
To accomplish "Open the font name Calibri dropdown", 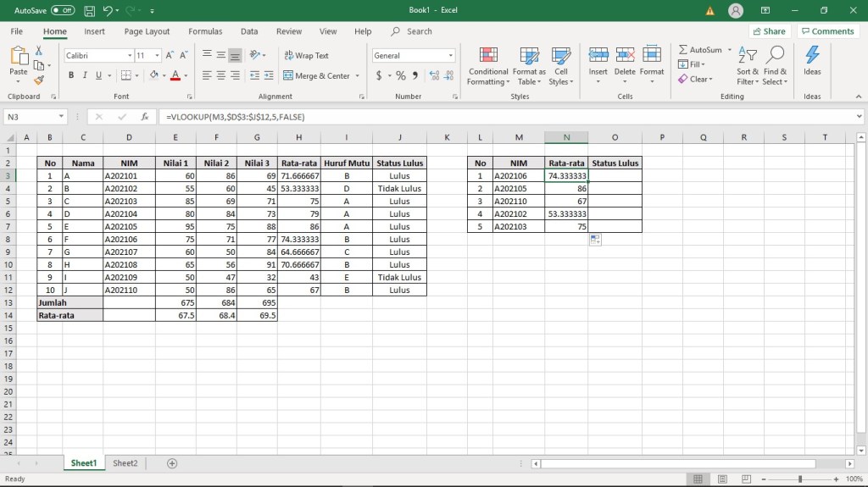I will coord(130,55).
